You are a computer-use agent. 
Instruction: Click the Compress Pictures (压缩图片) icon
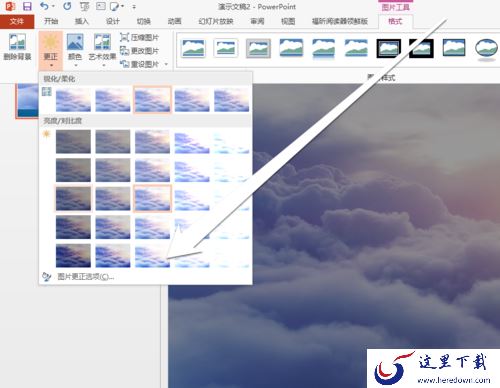[124, 37]
